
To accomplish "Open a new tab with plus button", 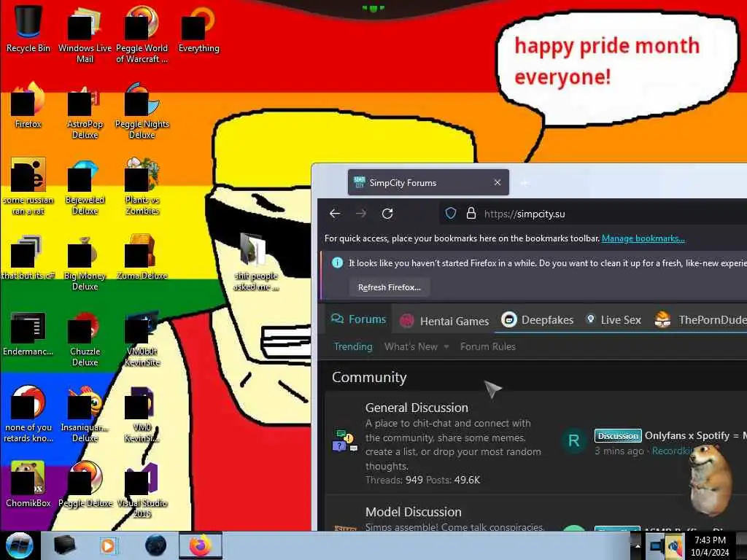I will 525,183.
